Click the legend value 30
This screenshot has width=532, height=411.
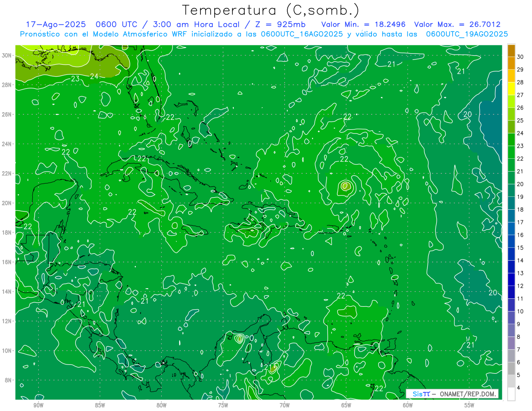click(x=520, y=57)
